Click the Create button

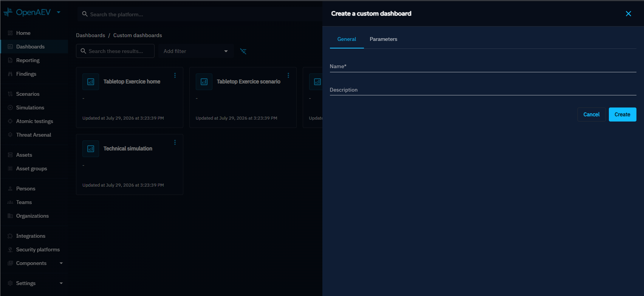tap(622, 115)
